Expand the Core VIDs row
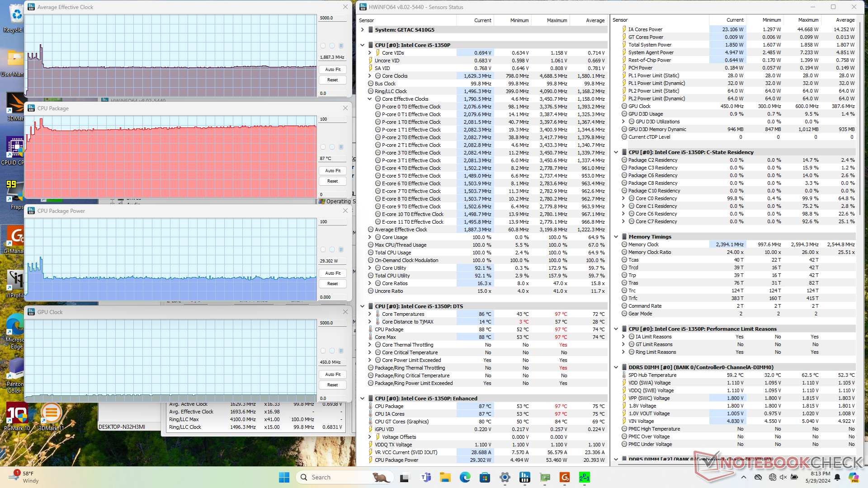 [370, 53]
